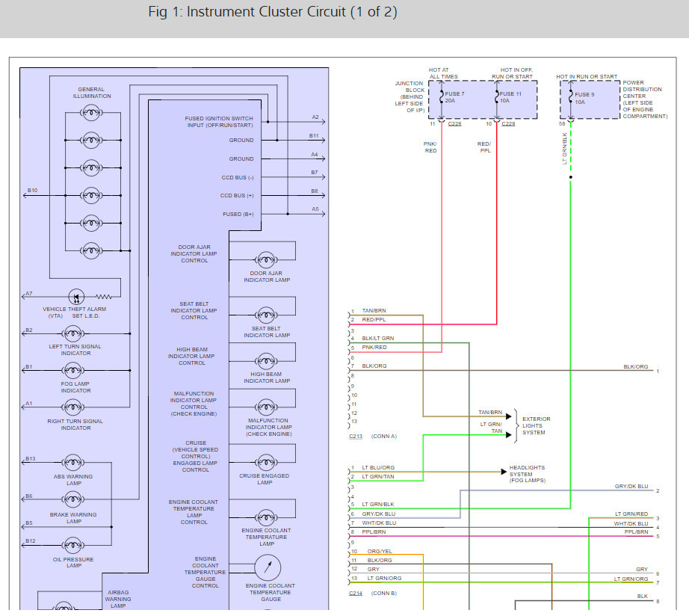Click the Fuse 9 10A fuse symbol
The height and width of the screenshot is (616, 689).
pos(570,98)
